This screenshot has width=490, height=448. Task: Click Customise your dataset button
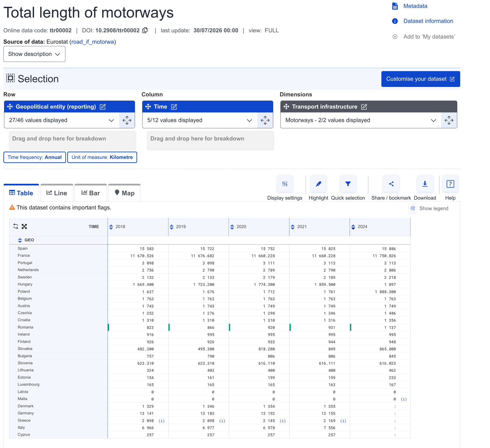[420, 79]
